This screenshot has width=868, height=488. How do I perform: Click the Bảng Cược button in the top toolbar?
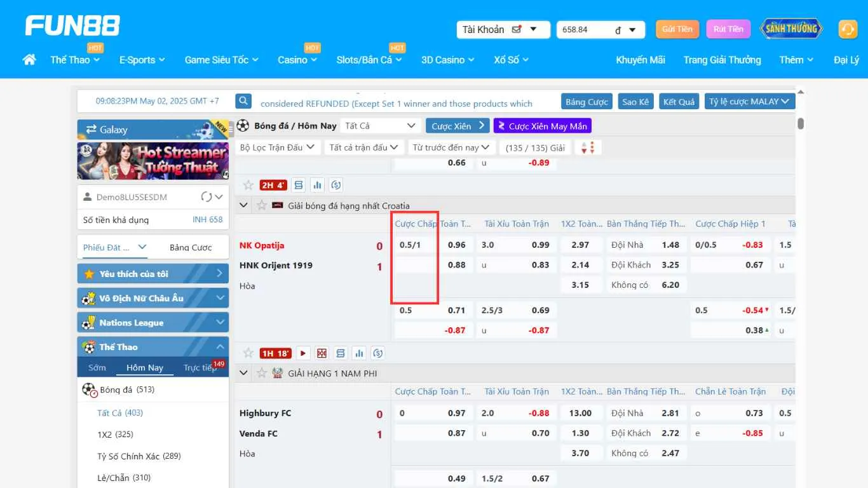587,102
